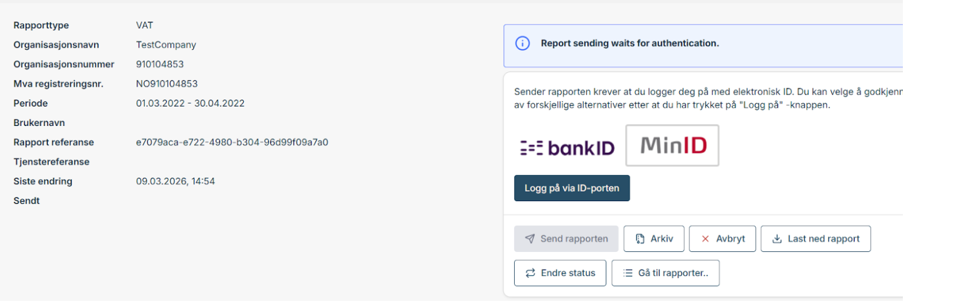Archive the report with the Arkiv button

pos(654,239)
